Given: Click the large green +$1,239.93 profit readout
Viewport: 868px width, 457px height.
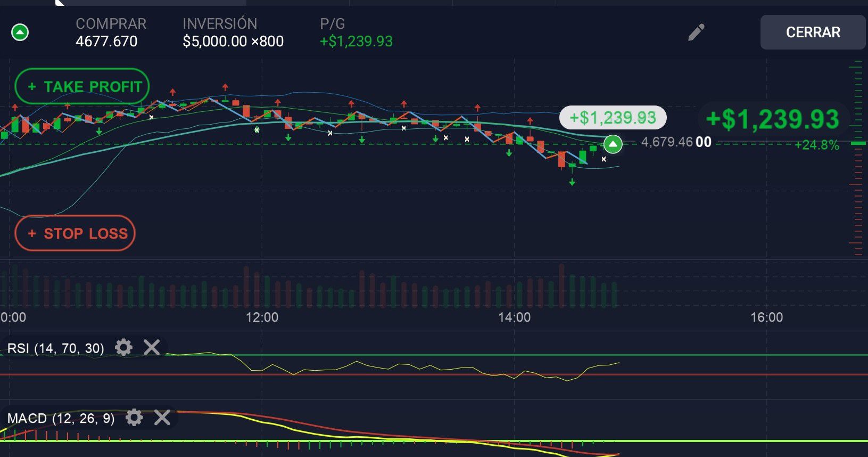Looking at the screenshot, I should 772,119.
